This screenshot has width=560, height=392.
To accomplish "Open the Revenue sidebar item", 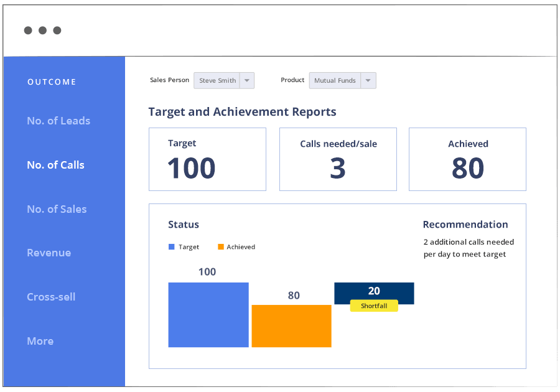I will pyautogui.click(x=49, y=253).
